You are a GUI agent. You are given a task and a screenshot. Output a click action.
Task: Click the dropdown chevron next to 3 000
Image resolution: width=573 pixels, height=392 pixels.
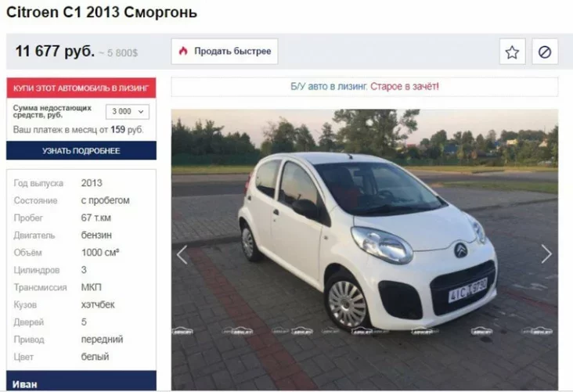click(x=141, y=112)
